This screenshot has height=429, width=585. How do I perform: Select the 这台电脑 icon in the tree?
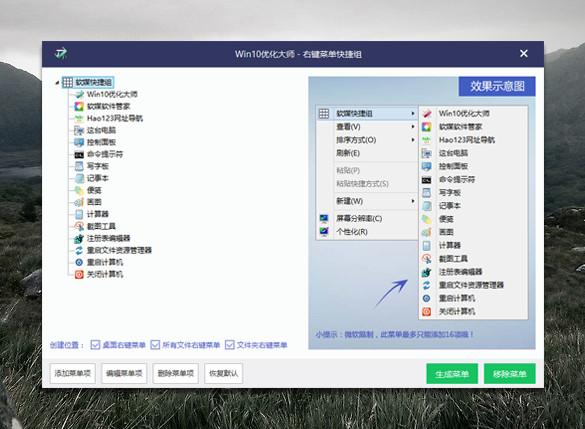click(79, 130)
